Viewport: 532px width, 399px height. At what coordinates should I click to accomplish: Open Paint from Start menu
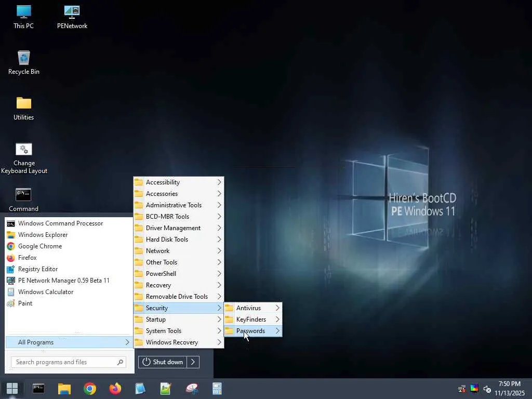69,303
